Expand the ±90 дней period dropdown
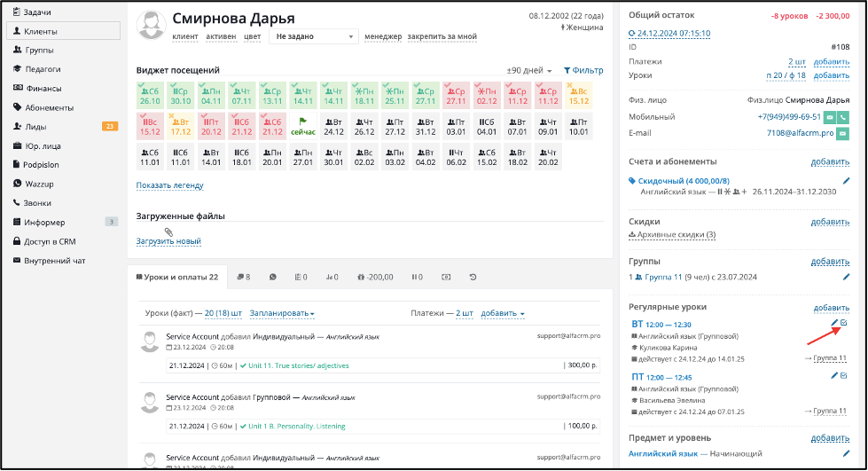868x471 pixels. (x=529, y=70)
